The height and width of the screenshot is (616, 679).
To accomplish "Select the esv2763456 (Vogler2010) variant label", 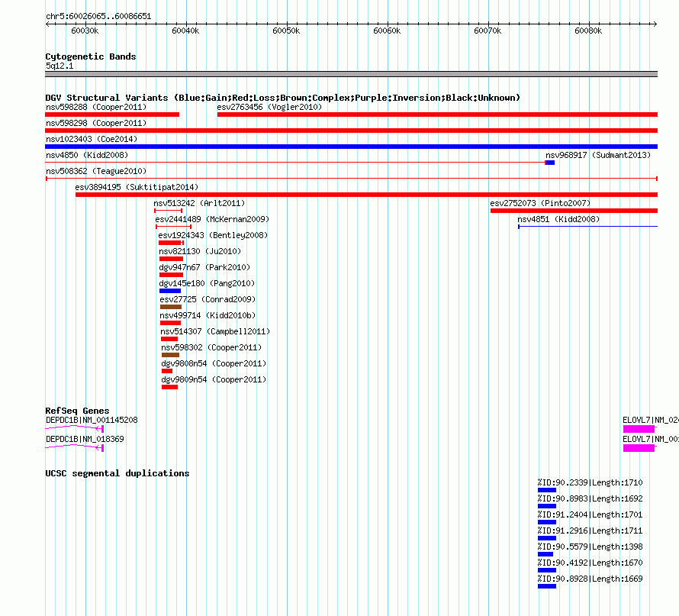I will click(269, 107).
